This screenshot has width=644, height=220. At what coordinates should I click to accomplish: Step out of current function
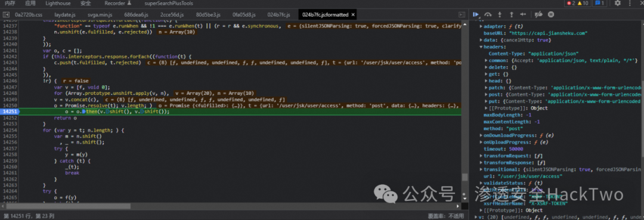[512, 14]
